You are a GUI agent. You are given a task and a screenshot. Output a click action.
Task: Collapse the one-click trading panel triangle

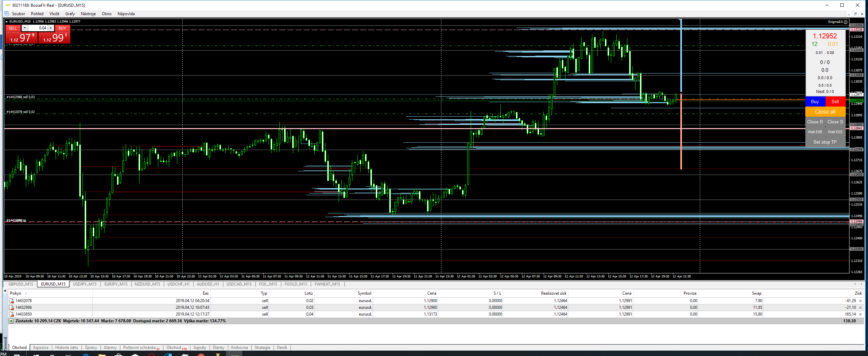click(x=7, y=22)
